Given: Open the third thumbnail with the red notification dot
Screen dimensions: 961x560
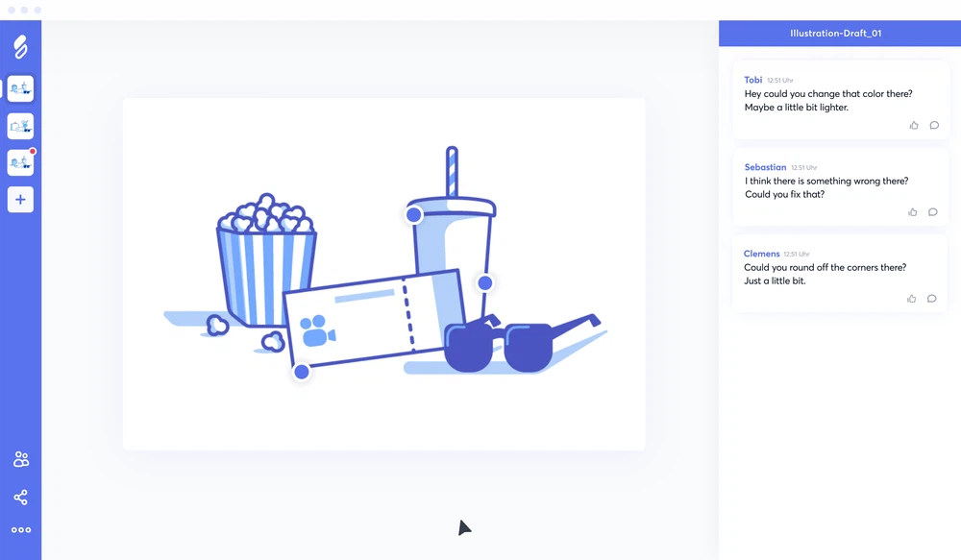Looking at the screenshot, I should (x=20, y=163).
